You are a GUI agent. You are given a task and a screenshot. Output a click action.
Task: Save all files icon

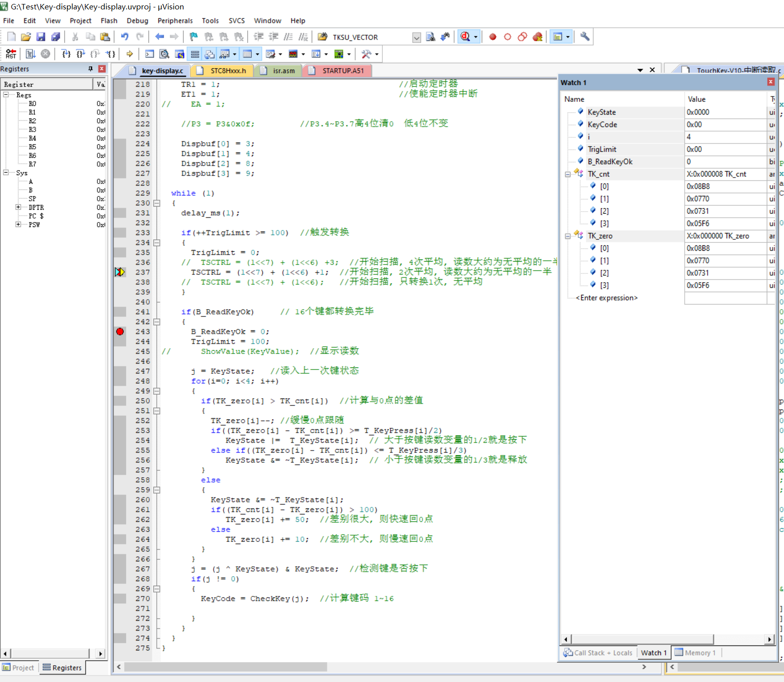56,37
